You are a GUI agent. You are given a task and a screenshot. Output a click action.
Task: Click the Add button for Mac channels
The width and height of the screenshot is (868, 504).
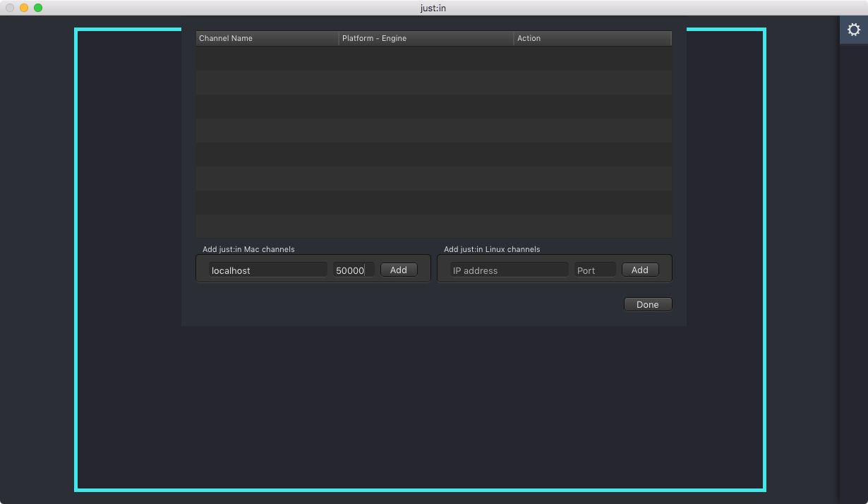[399, 270]
